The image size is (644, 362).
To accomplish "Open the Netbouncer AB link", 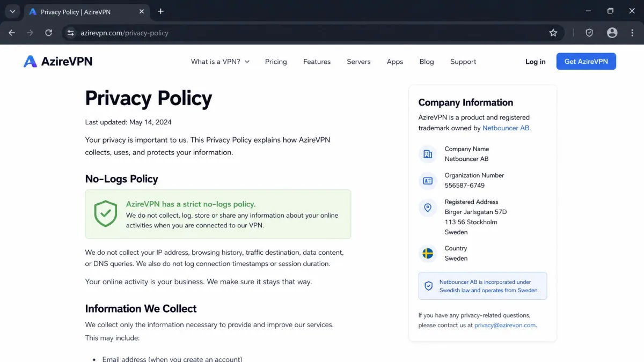I will point(506,128).
